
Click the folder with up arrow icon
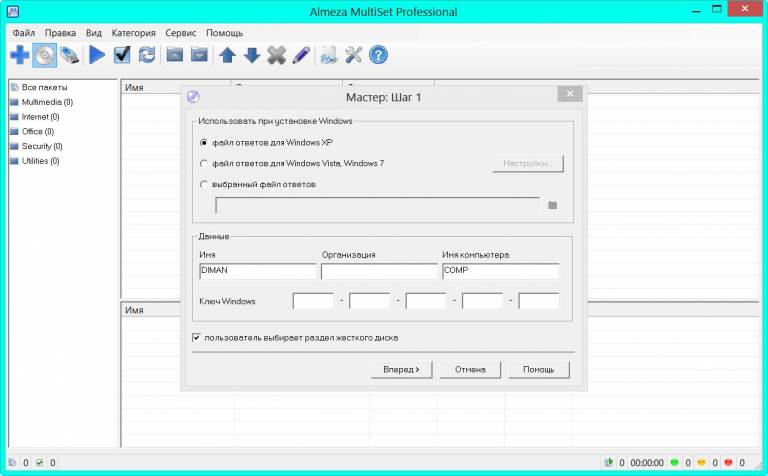[x=174, y=54]
